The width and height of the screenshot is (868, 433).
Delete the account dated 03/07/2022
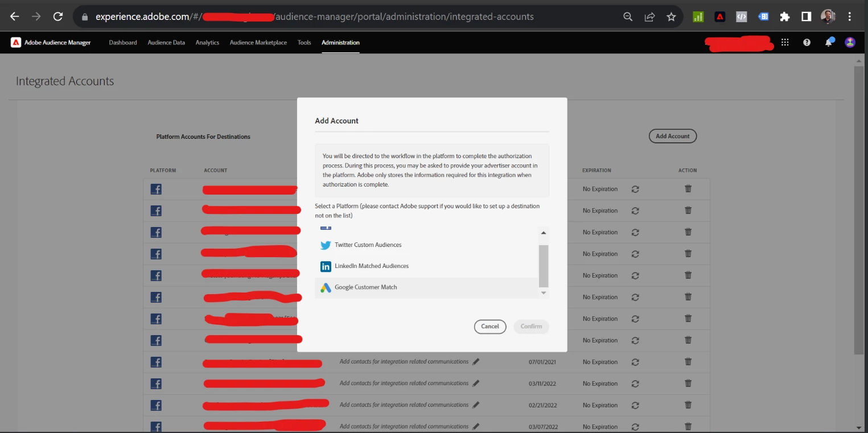point(688,426)
